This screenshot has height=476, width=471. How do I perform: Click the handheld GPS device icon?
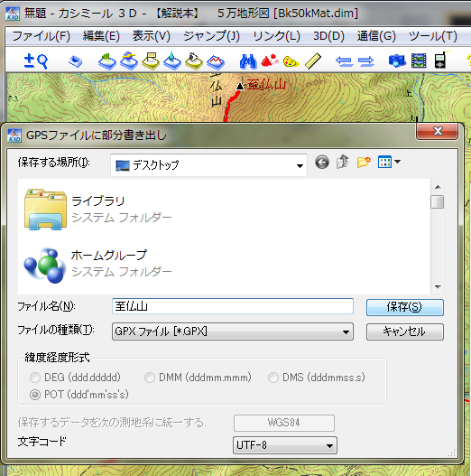(439, 61)
